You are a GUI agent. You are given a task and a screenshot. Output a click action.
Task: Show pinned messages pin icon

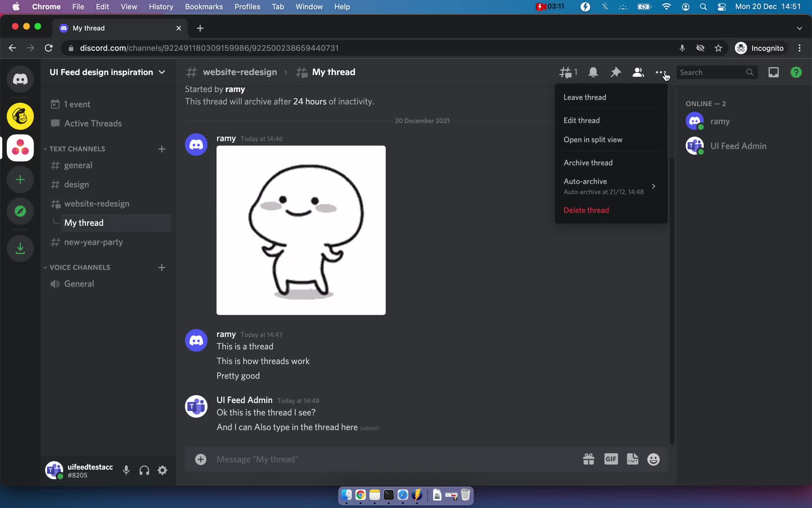615,72
